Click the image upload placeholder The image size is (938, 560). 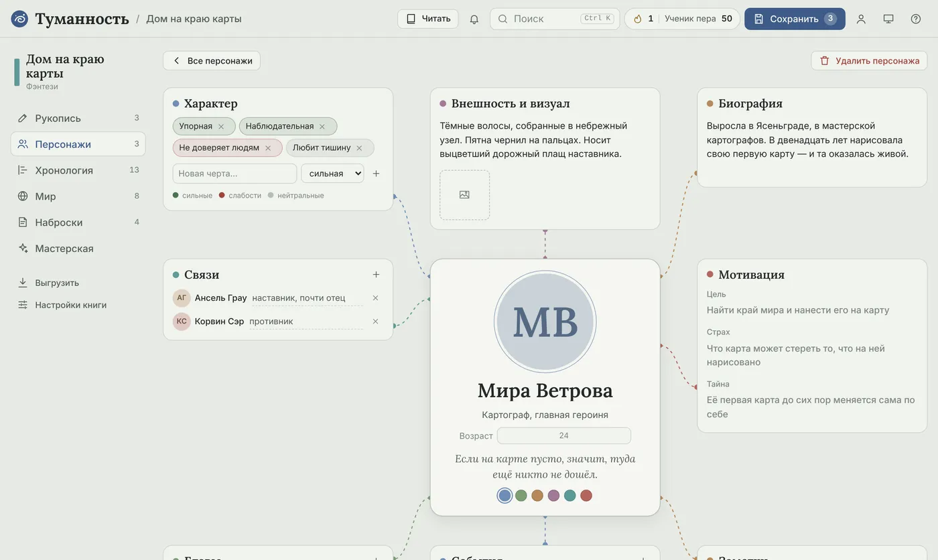(464, 195)
